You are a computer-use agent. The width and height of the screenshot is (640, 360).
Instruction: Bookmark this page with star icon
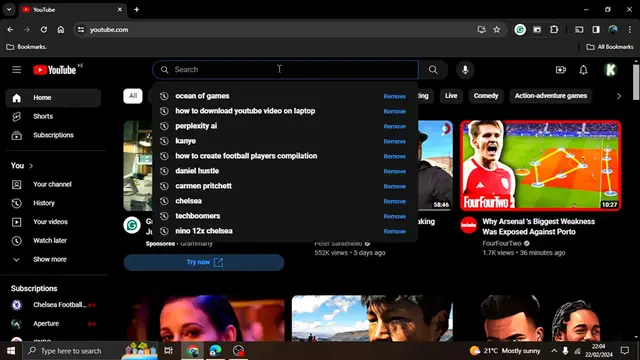497,30
